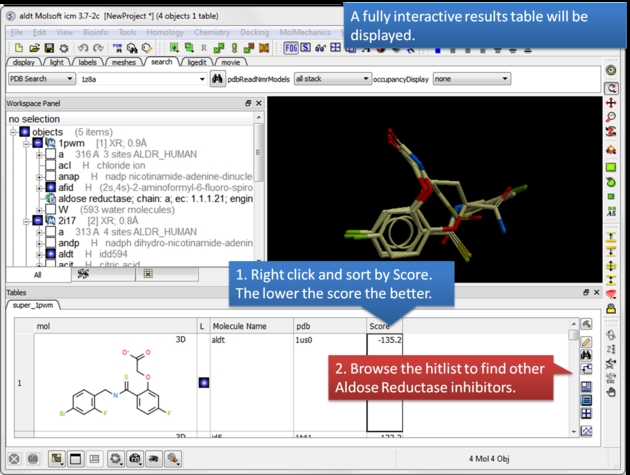This screenshot has height=475, width=630.
Task: Click the PDB ID field containing 1z8a
Action: (x=137, y=79)
